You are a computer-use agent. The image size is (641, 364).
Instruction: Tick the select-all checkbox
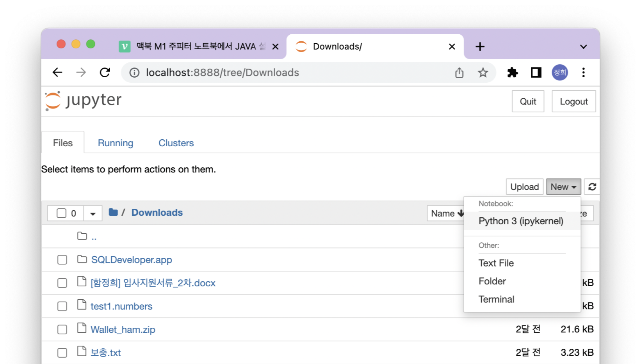tap(61, 213)
